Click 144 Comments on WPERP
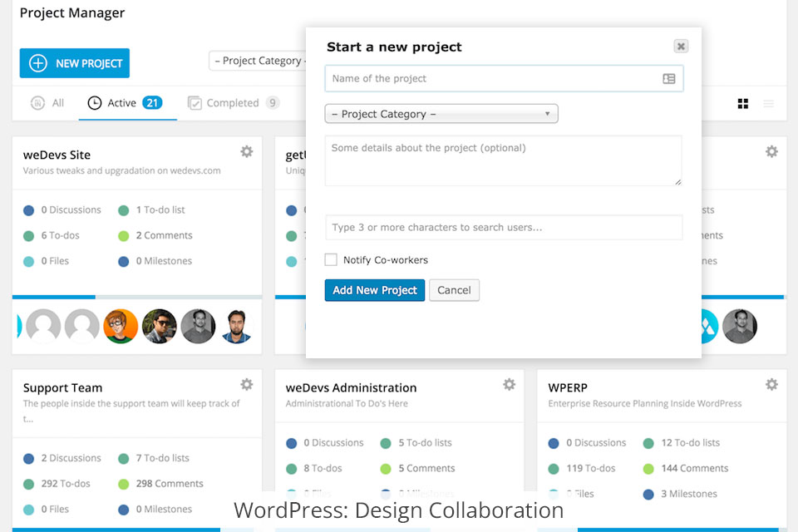The image size is (798, 532). (x=695, y=468)
